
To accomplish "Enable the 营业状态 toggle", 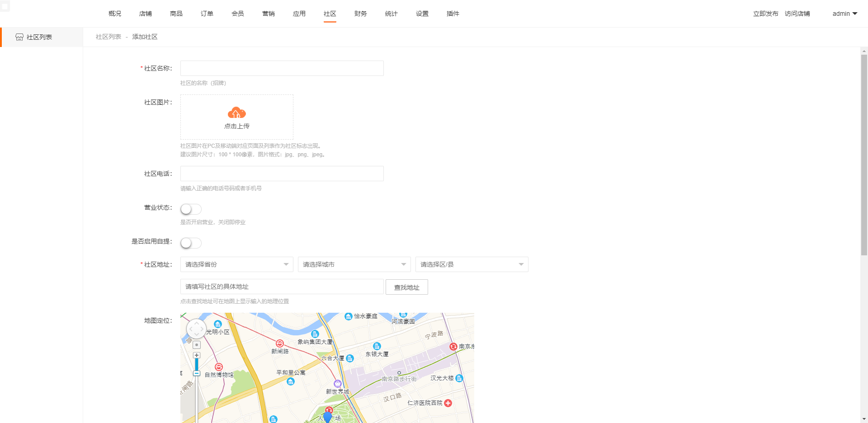I will point(190,209).
